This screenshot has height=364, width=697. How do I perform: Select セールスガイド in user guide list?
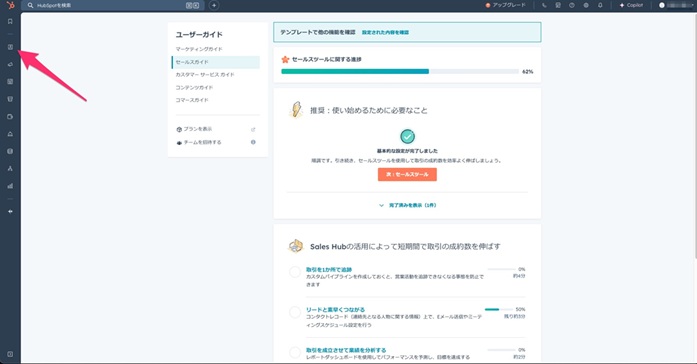[x=216, y=62]
